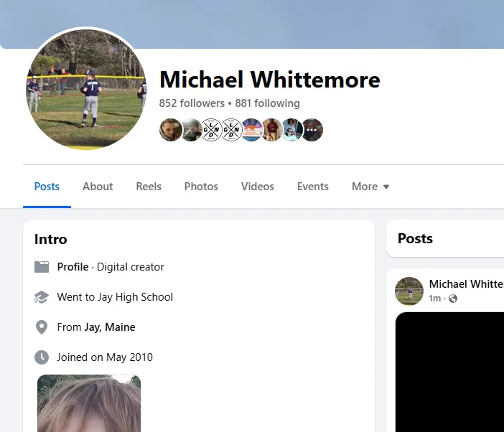Open the 852 followers list

tap(192, 103)
